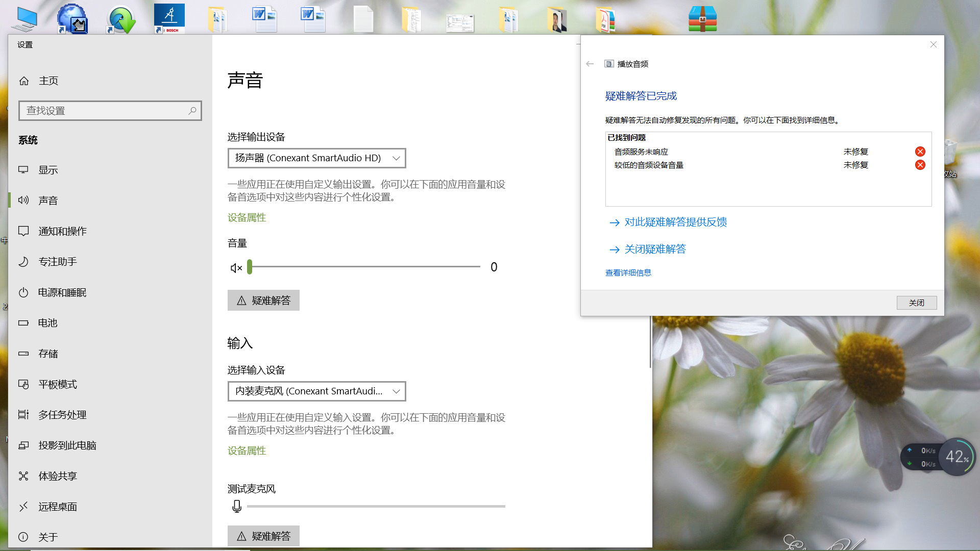Click 关闭 button in troubleshooter dialog
This screenshot has width=980, height=551.
916,303
